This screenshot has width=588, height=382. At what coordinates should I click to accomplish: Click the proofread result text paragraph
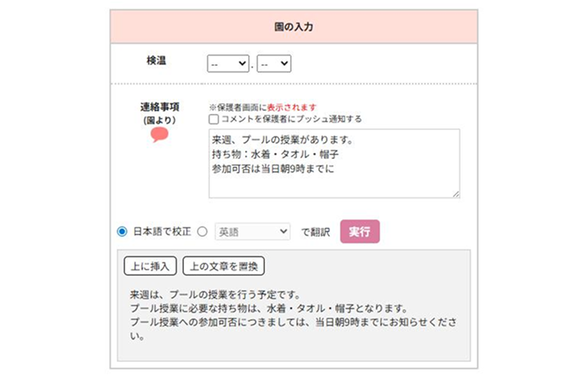click(293, 315)
